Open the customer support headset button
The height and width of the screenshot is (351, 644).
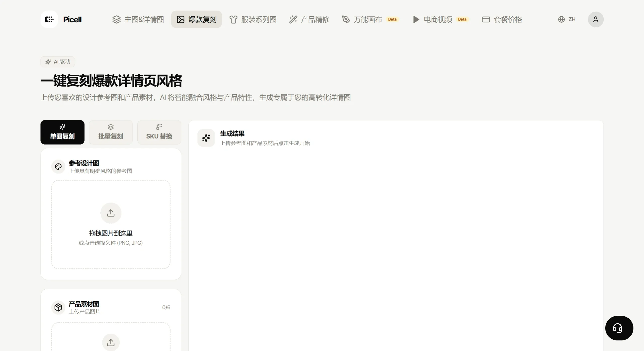point(619,328)
